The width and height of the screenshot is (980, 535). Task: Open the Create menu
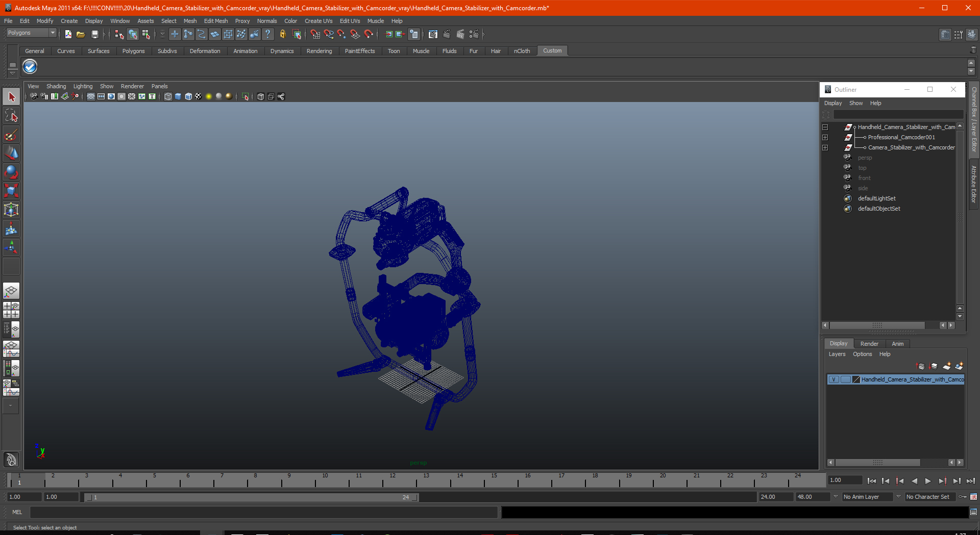click(x=69, y=21)
